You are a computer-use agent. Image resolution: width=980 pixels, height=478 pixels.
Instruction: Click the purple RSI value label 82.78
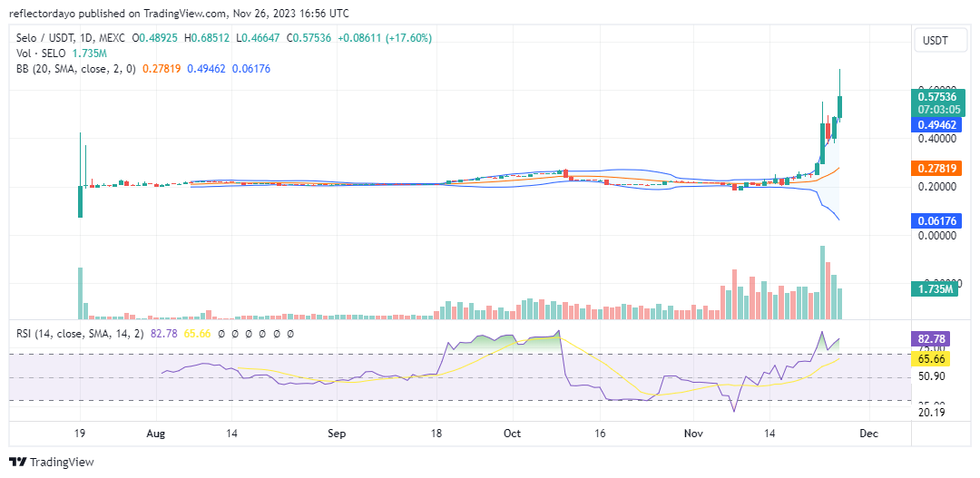click(x=931, y=339)
